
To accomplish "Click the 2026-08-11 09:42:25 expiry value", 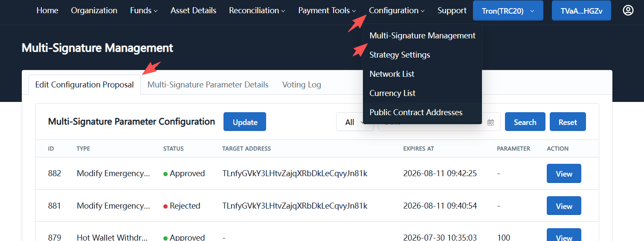I will (x=440, y=174).
